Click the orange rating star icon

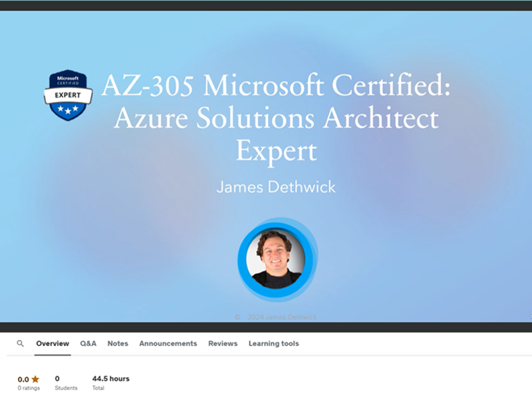coord(35,379)
